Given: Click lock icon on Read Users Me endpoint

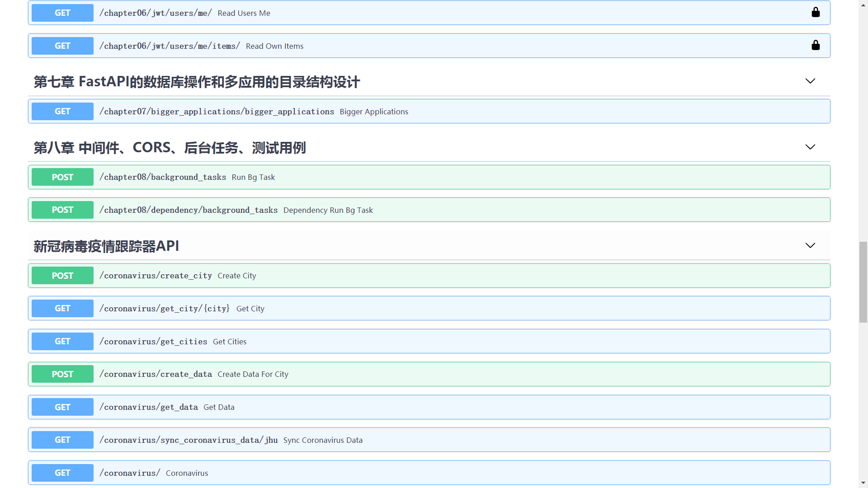Looking at the screenshot, I should pyautogui.click(x=815, y=13).
